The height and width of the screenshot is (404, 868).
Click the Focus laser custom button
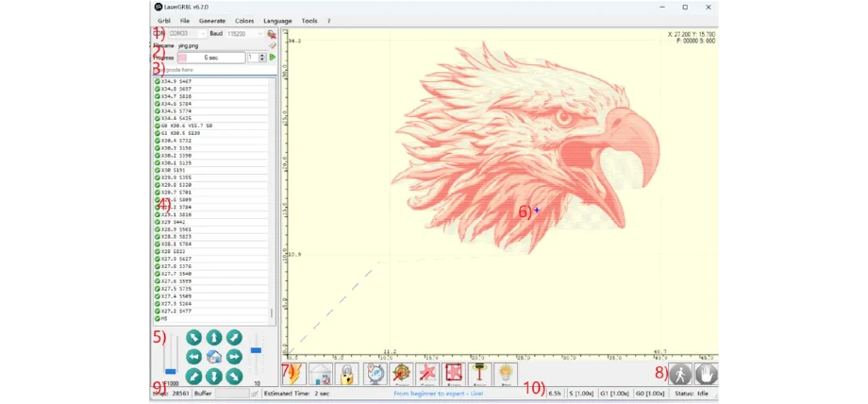(x=479, y=374)
